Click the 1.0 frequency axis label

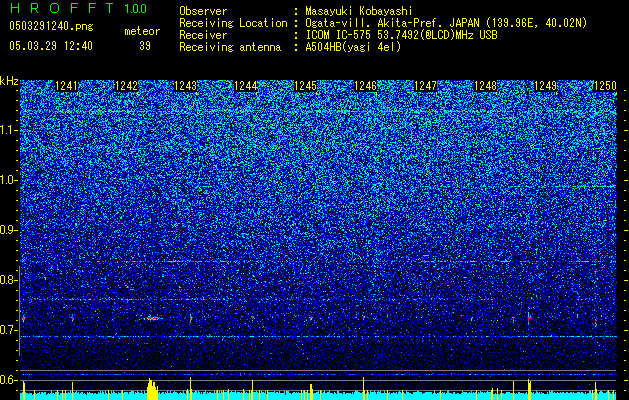pyautogui.click(x=7, y=180)
